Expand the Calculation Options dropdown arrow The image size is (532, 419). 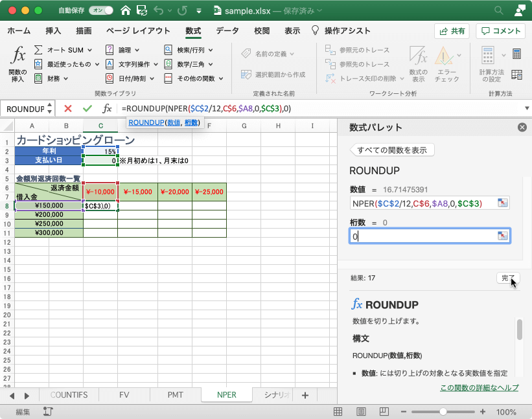503,55
